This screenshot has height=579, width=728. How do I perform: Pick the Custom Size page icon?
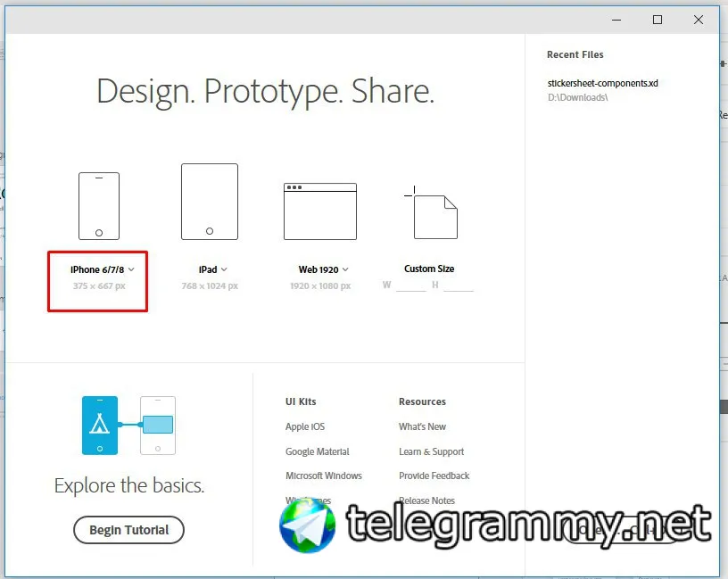(431, 212)
